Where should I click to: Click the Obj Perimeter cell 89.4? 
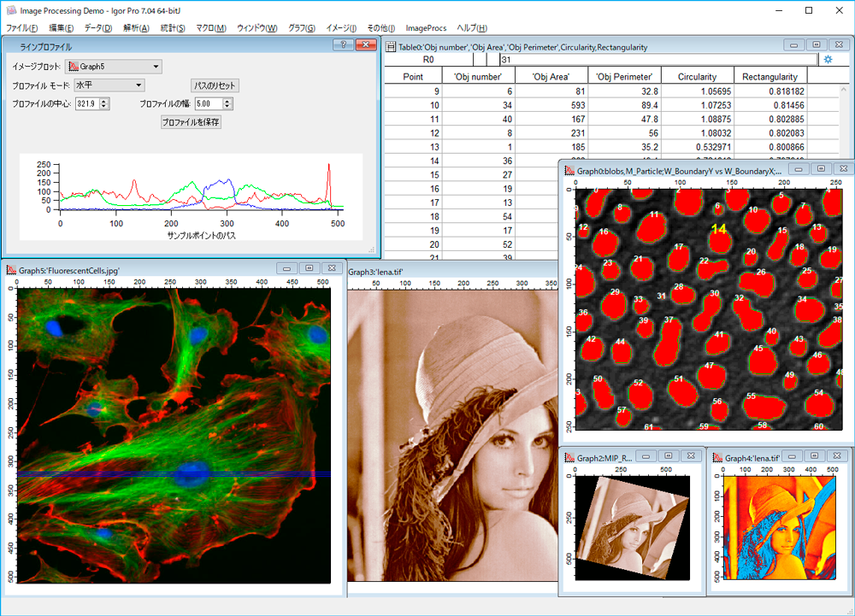[624, 105]
